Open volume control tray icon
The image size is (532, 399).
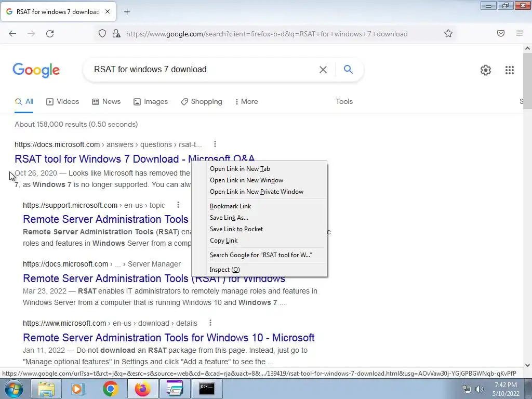click(x=480, y=389)
